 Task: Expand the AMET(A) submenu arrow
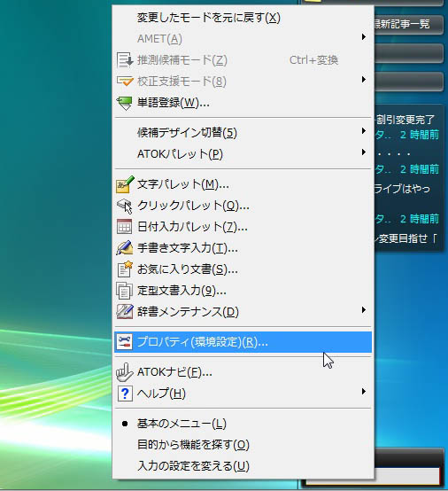(364, 37)
